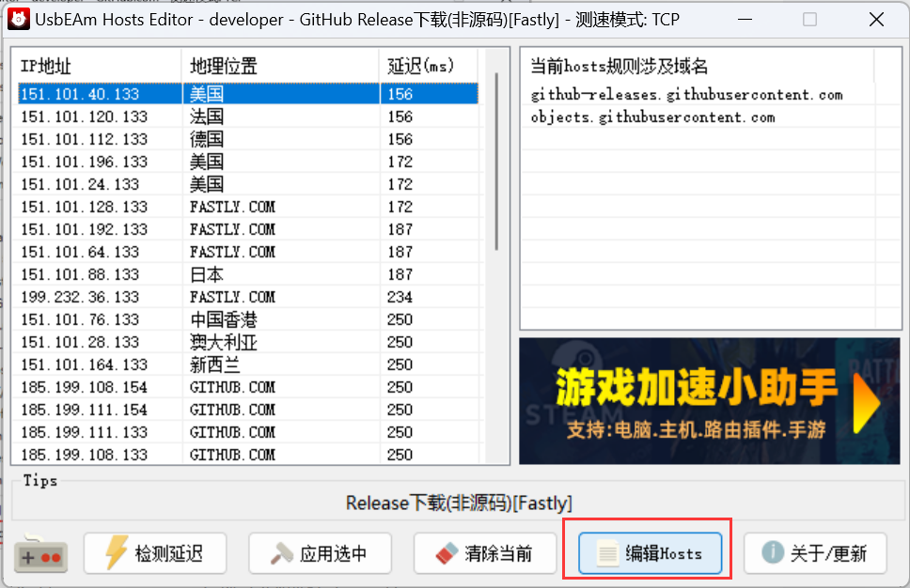The width and height of the screenshot is (910, 588).
Task: Open the 编辑Hosts editor button
Action: (650, 554)
